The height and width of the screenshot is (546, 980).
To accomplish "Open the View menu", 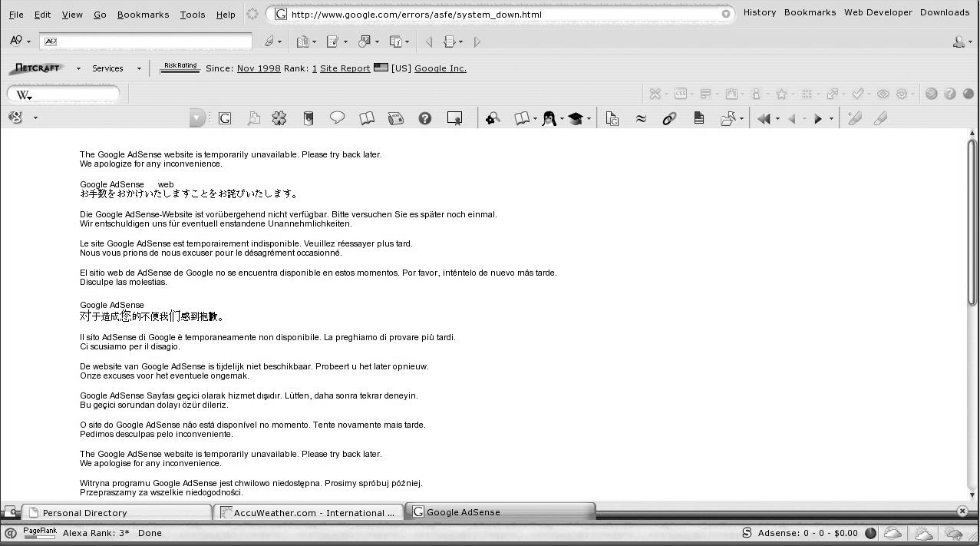I will [72, 15].
